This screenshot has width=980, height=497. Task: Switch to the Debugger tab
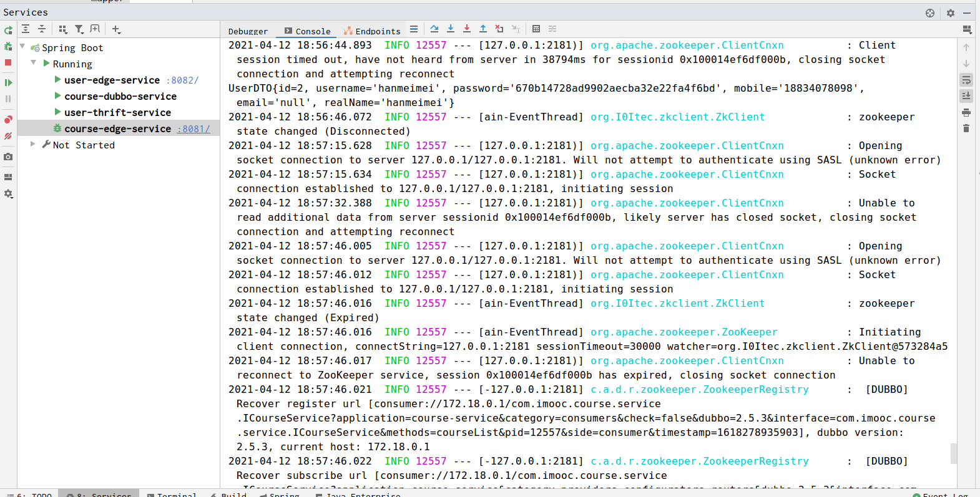248,31
